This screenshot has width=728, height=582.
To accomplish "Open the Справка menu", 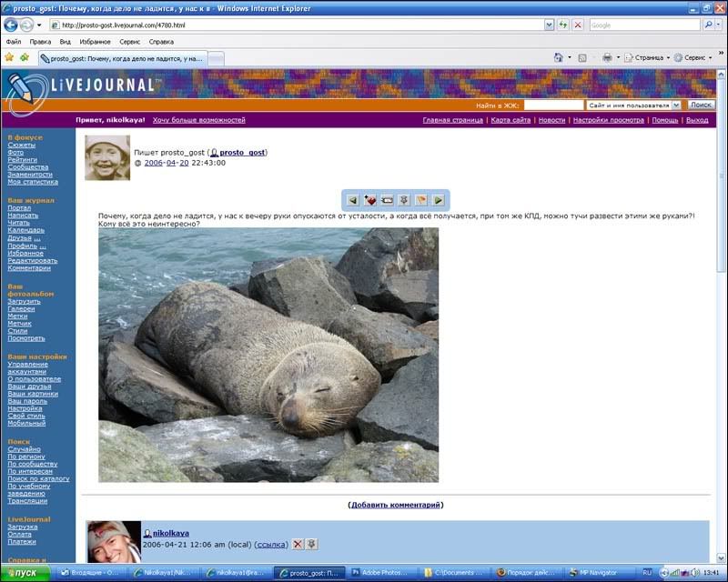I will coord(161,42).
